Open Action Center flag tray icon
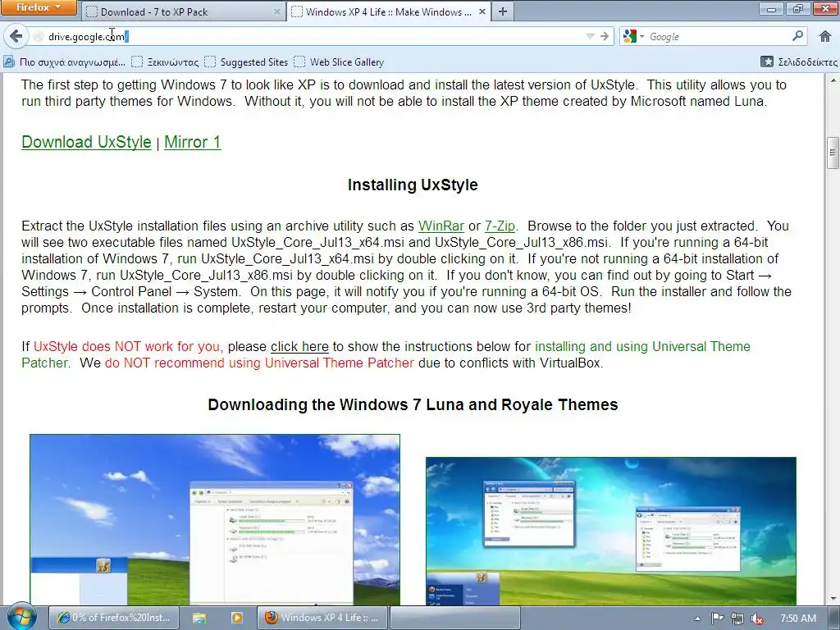 coord(717,619)
